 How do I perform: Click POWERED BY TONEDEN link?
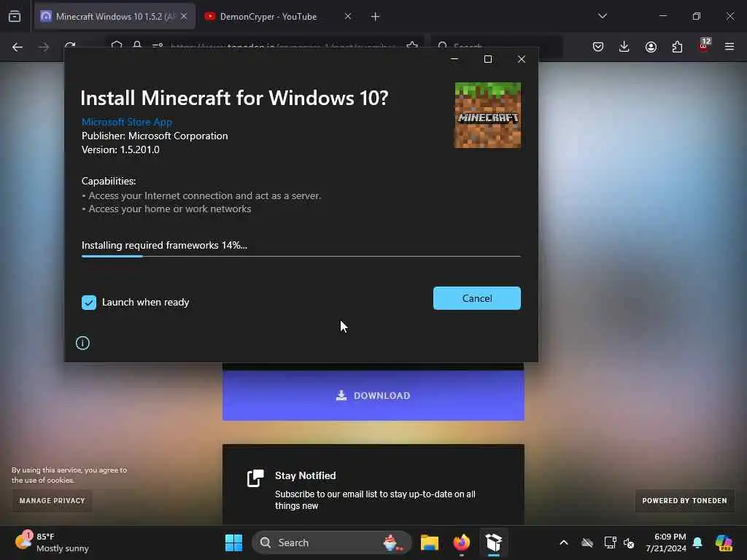pos(684,500)
